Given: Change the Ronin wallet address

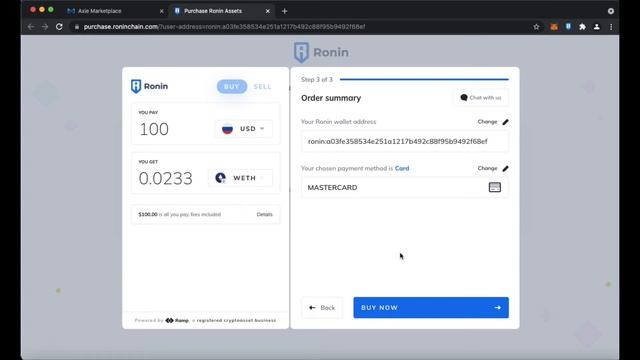Looking at the screenshot, I should click(x=493, y=122).
